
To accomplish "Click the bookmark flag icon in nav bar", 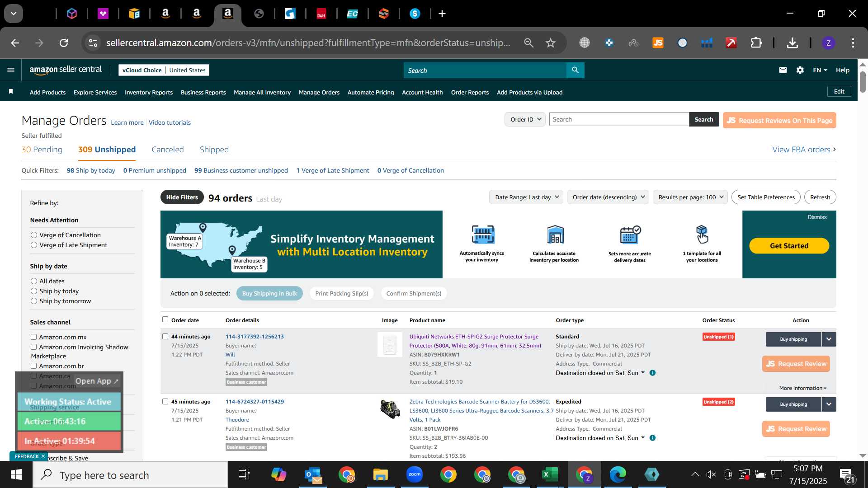I will [11, 92].
